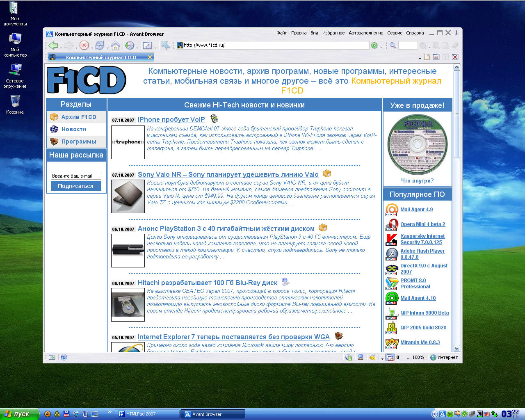Open the пуск Start button
Viewport: 525px width, 420px height.
[x=19, y=414]
